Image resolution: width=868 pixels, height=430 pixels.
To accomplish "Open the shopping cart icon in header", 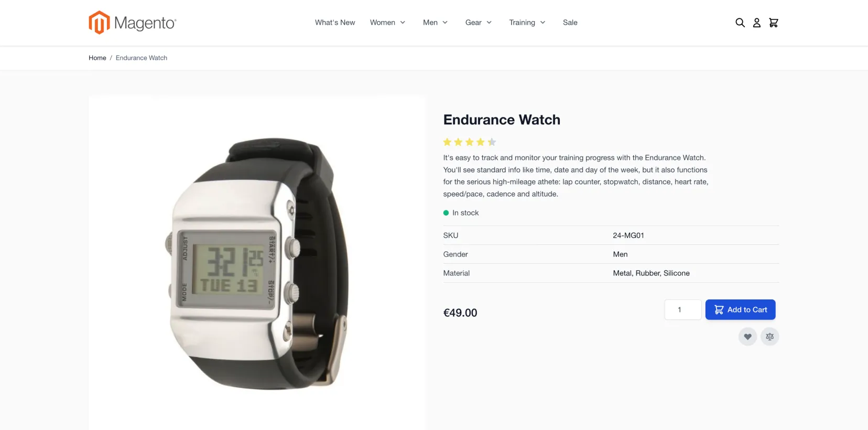I will 773,23.
